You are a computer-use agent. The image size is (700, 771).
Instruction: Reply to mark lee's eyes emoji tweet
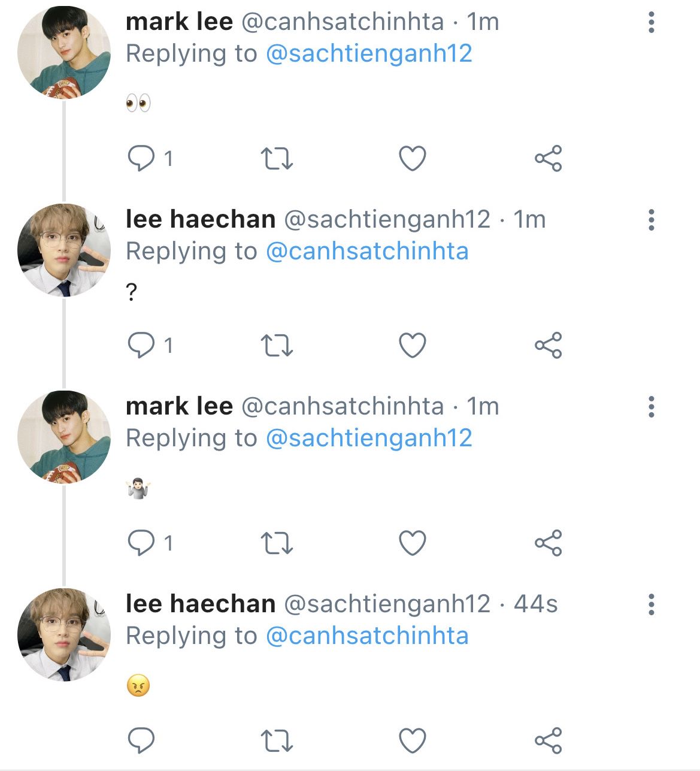tap(141, 159)
